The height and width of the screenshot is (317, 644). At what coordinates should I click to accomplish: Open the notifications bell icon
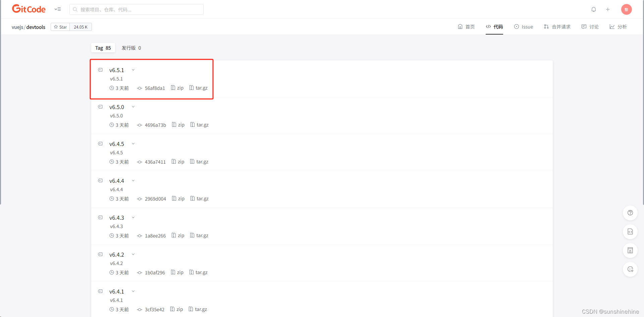pyautogui.click(x=593, y=9)
